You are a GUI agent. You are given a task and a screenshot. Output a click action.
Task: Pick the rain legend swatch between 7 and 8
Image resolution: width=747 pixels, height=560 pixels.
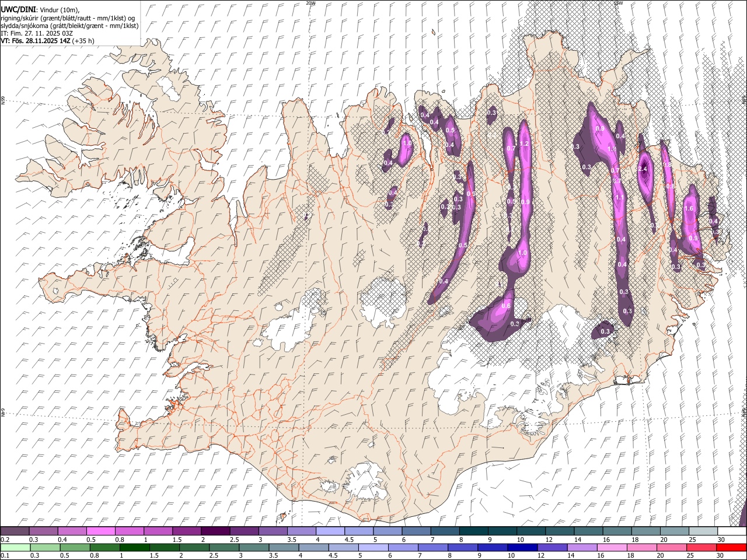tap(433, 548)
